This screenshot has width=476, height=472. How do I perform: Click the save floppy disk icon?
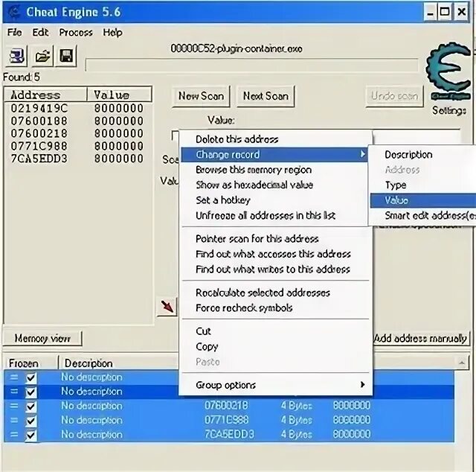point(66,57)
